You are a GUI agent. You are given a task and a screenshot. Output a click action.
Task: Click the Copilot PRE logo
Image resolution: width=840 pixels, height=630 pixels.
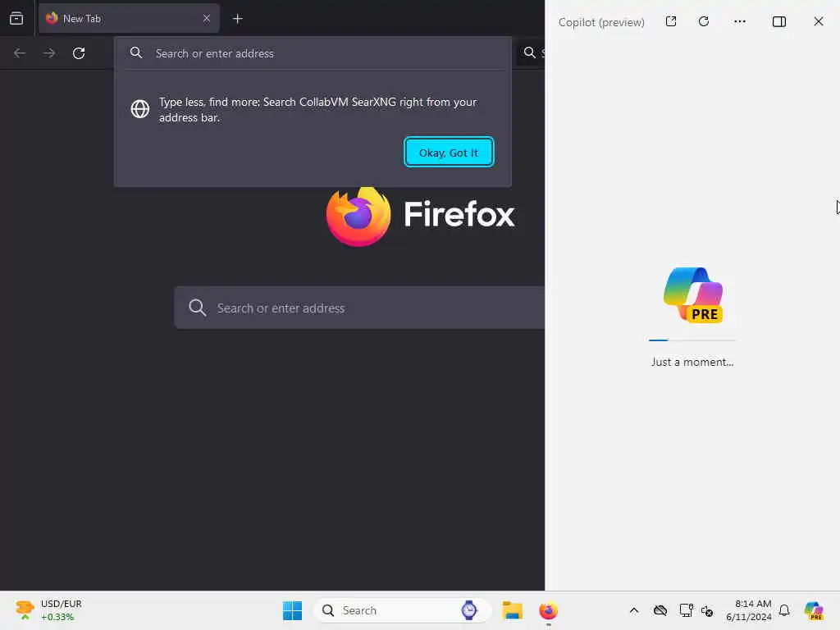tap(693, 295)
